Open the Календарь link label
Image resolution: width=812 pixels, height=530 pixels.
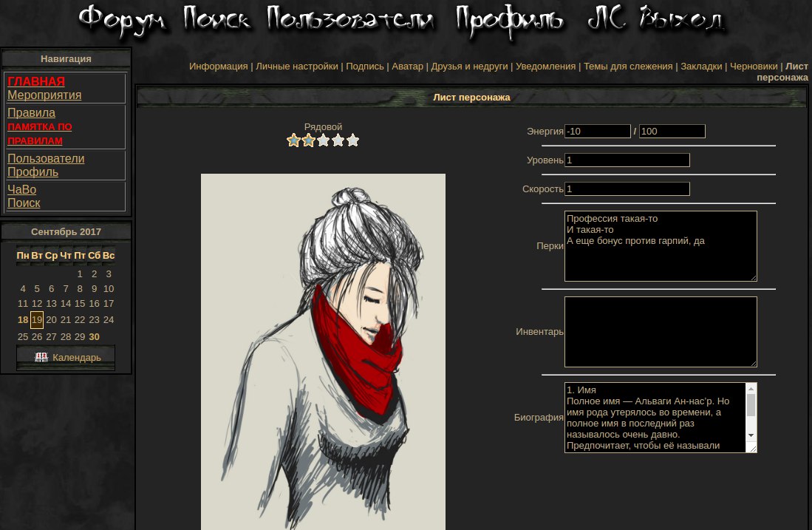[77, 358]
